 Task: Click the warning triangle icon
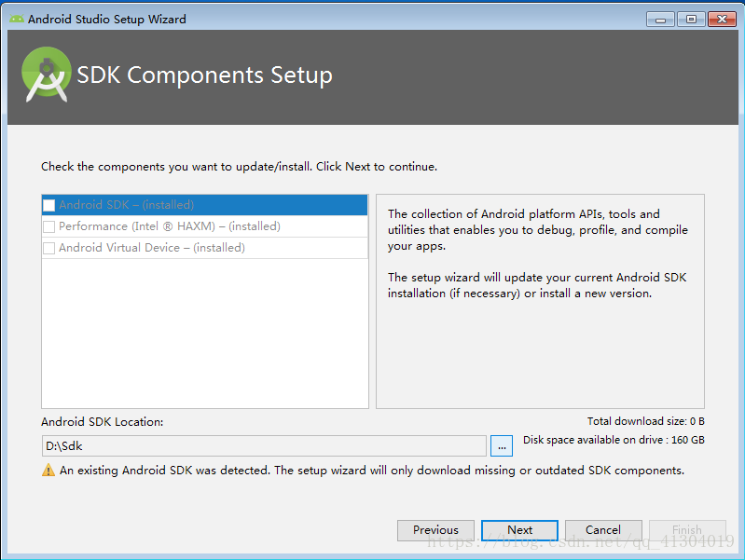(x=48, y=471)
